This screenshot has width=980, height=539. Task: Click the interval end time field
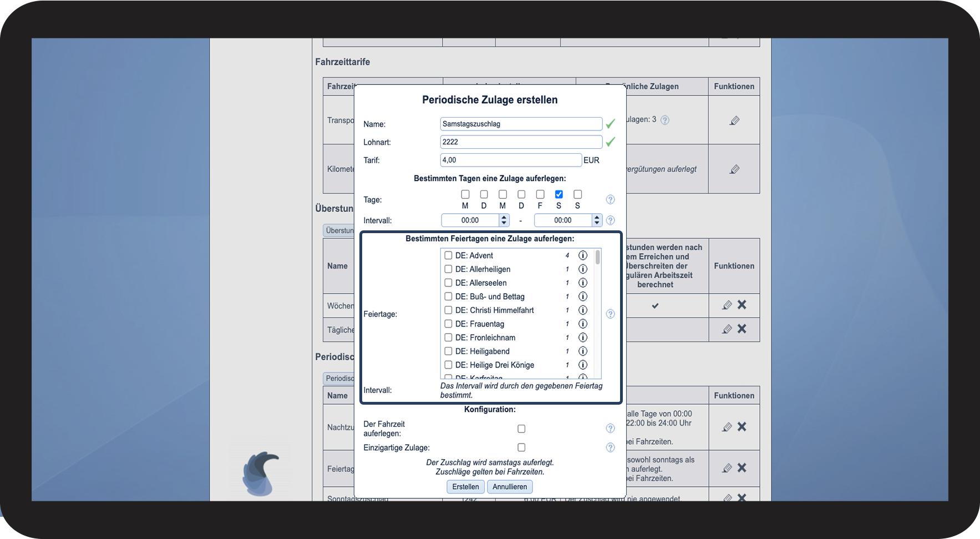(563, 220)
